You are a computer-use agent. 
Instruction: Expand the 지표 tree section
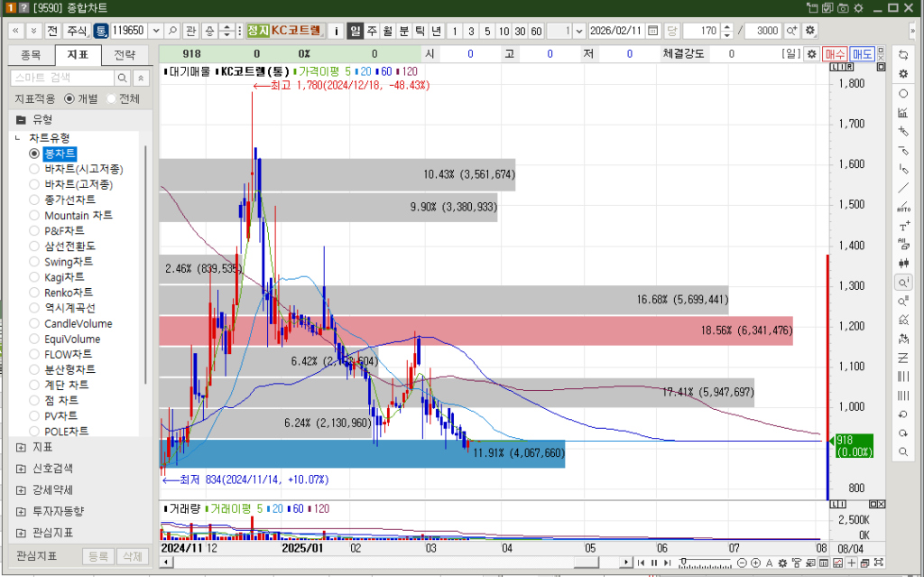21,448
